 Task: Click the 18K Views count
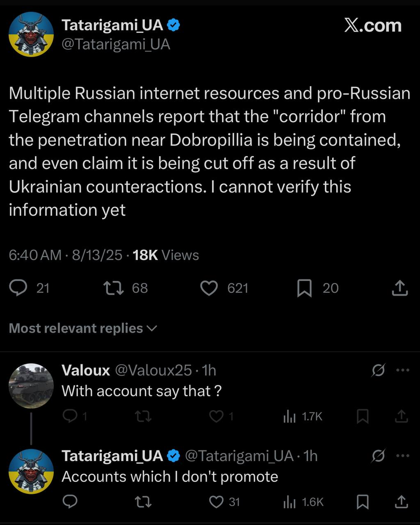pos(166,255)
